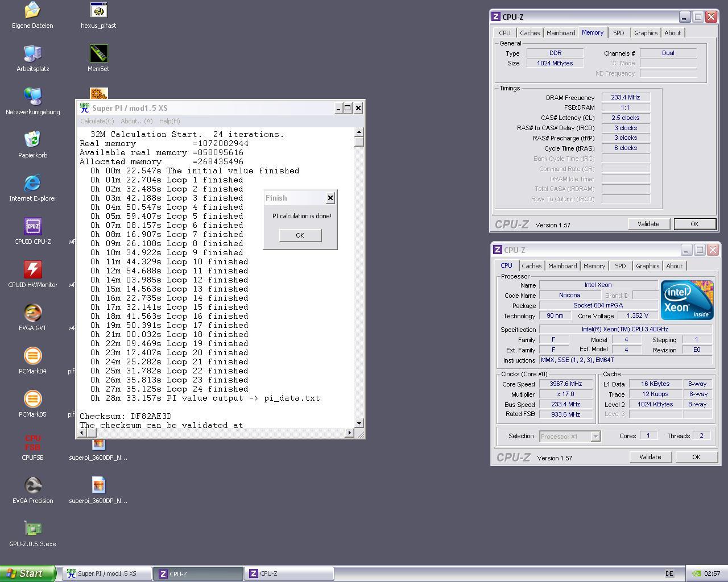Click the Super PI vertical scrollbar up arrow
The width and height of the screenshot is (728, 582).
[x=359, y=132]
